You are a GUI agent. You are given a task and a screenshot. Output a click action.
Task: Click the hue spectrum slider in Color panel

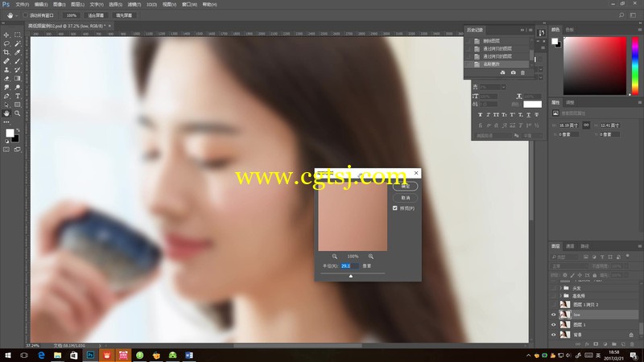635,66
